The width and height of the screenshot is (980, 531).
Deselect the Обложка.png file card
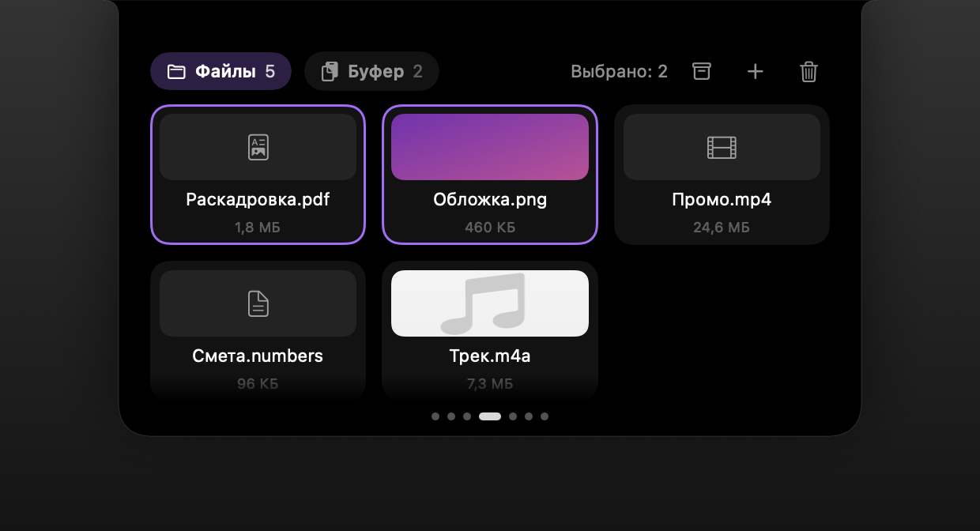coord(490,175)
